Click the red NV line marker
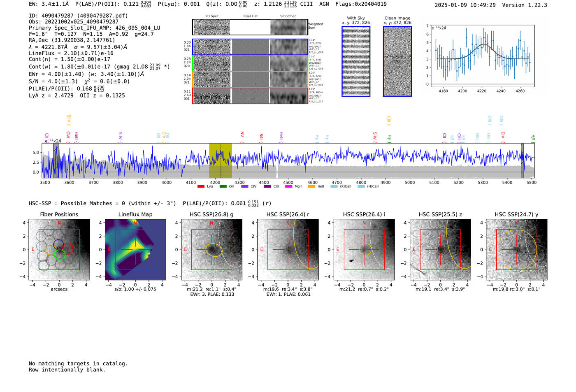This screenshot has height=392, width=576. pyautogui.click(x=242, y=137)
